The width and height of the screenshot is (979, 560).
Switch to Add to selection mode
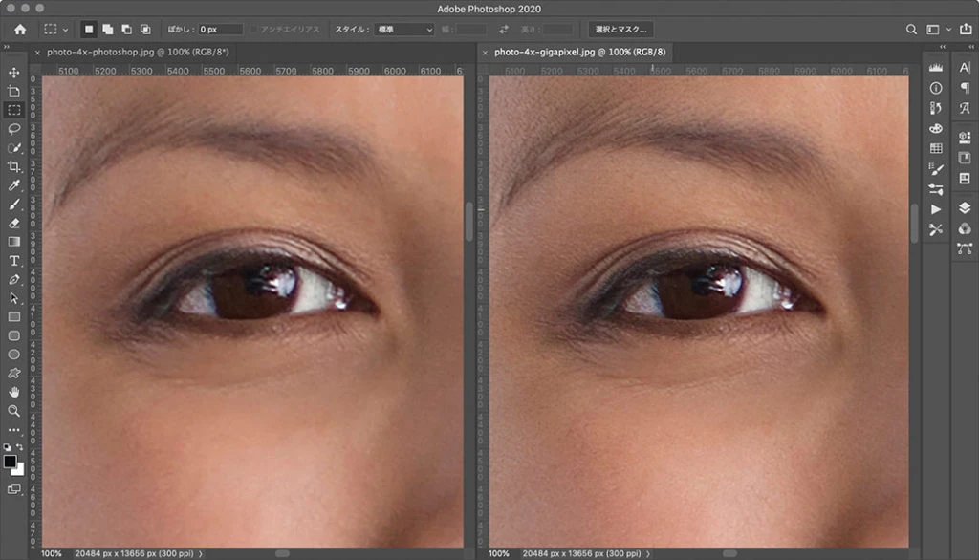pyautogui.click(x=106, y=30)
